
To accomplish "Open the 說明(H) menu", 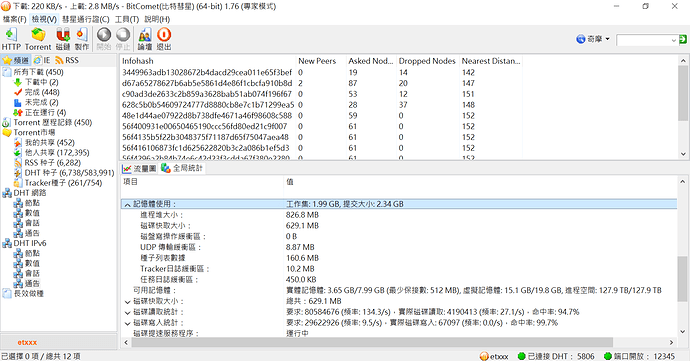I will [x=157, y=19].
